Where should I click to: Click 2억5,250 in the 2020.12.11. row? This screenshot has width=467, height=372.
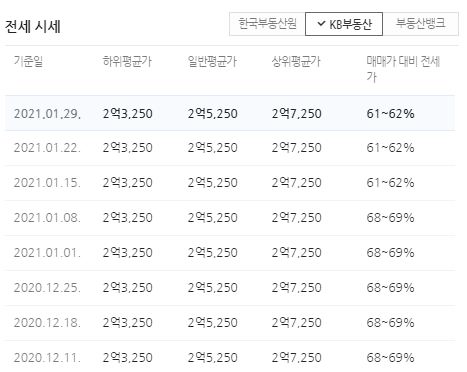(x=212, y=358)
